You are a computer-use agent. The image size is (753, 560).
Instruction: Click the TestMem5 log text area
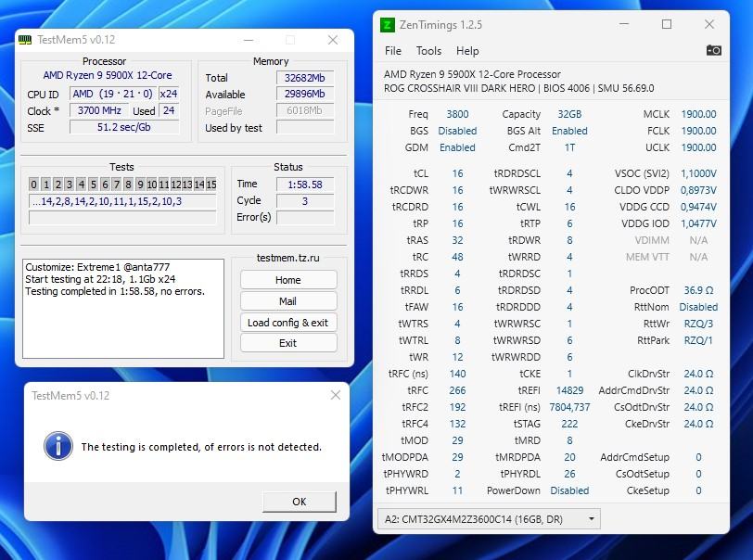123,309
